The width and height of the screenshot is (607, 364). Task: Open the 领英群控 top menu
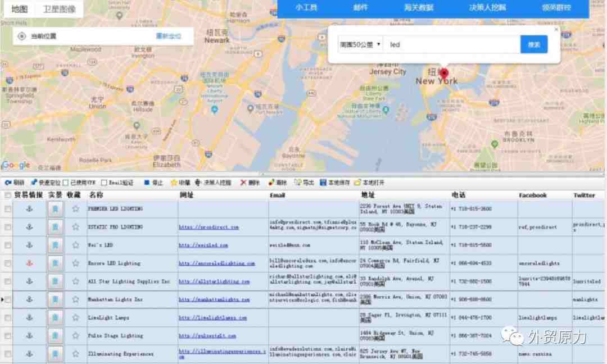[x=556, y=7]
